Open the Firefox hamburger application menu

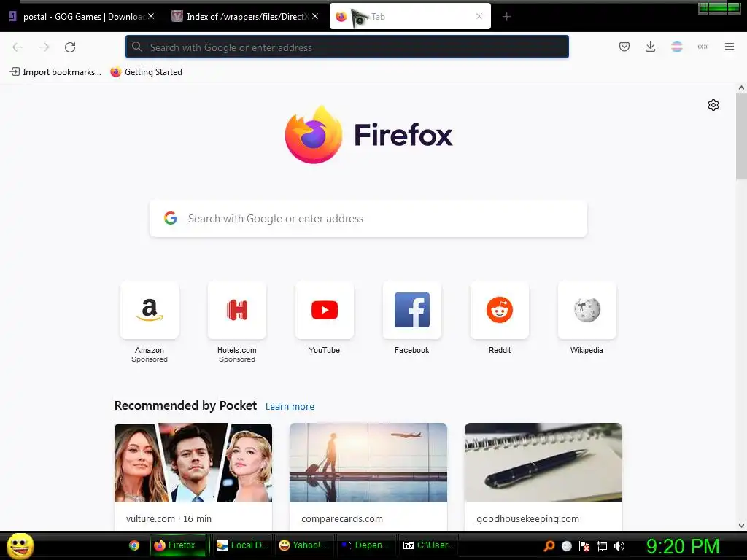(729, 47)
